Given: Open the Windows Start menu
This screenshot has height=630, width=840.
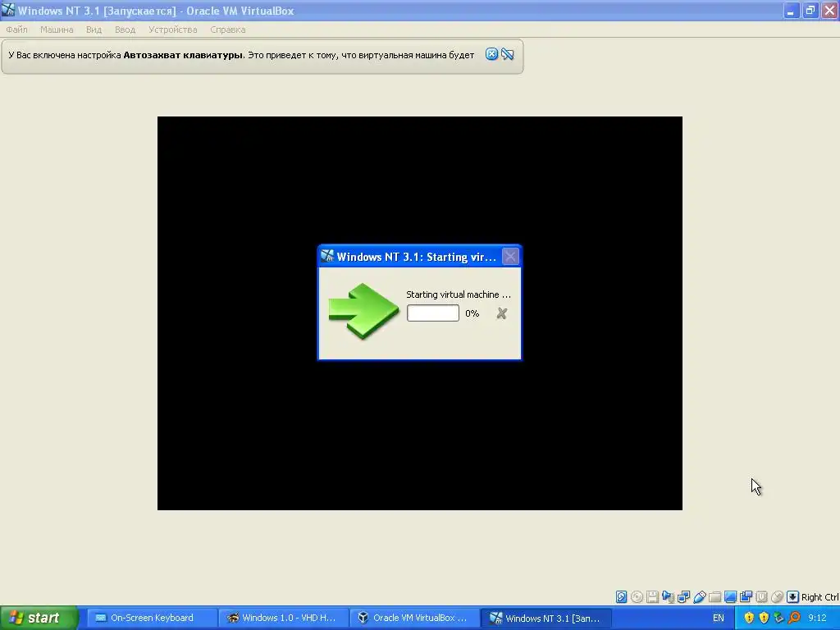Looking at the screenshot, I should tap(39, 618).
